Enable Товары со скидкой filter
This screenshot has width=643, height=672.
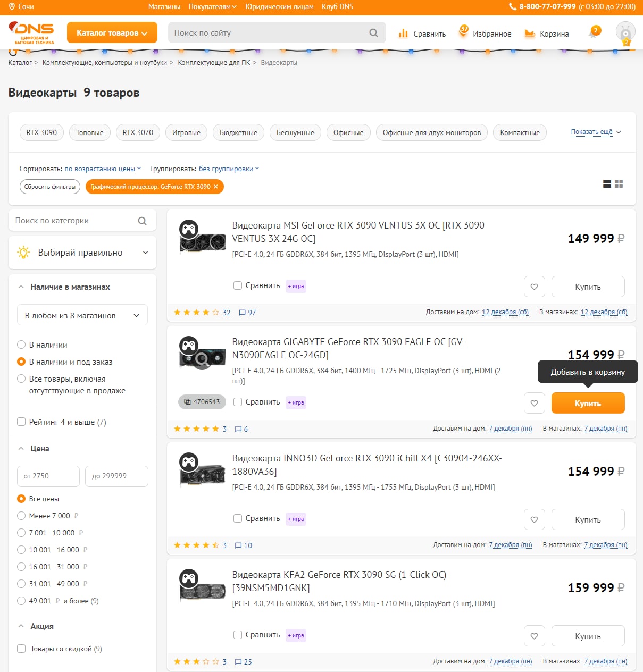(21, 649)
